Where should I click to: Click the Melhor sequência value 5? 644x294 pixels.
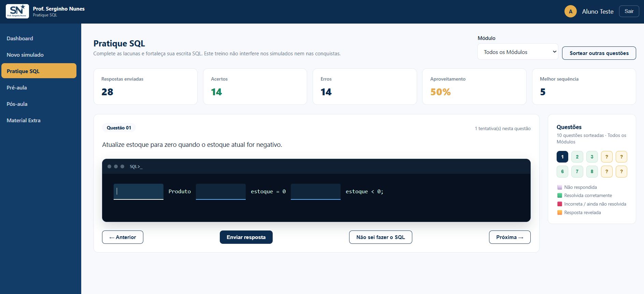pyautogui.click(x=543, y=92)
